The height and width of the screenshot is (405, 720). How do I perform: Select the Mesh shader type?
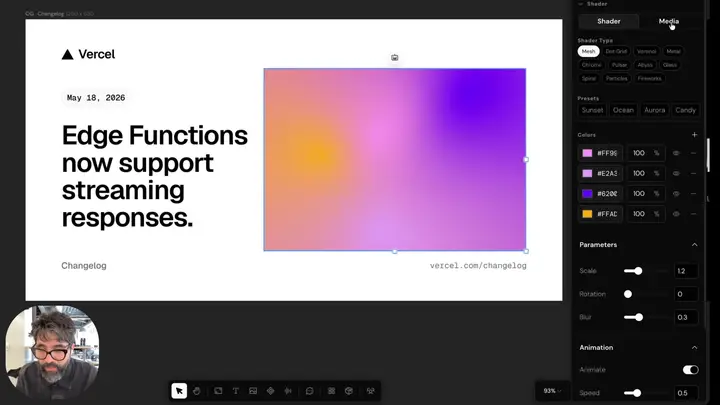(588, 51)
